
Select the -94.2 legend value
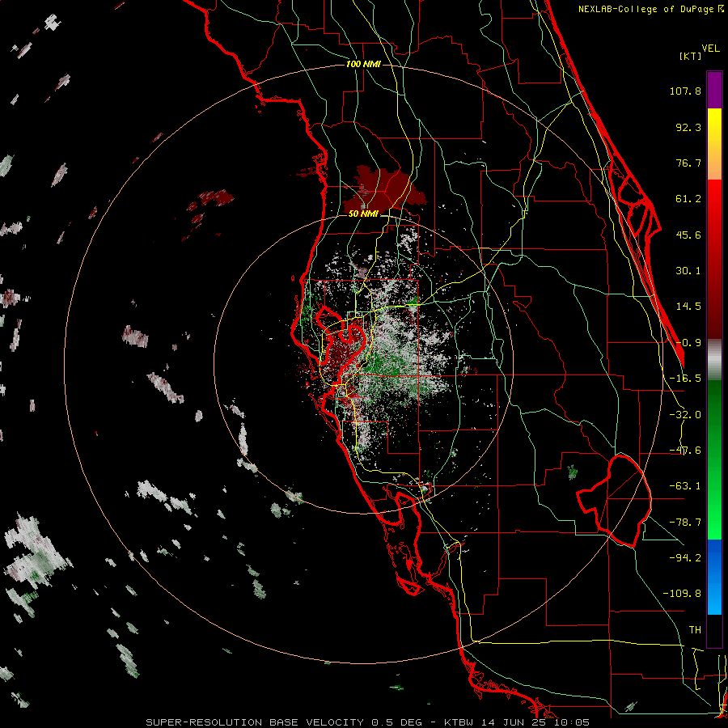pyautogui.click(x=685, y=557)
